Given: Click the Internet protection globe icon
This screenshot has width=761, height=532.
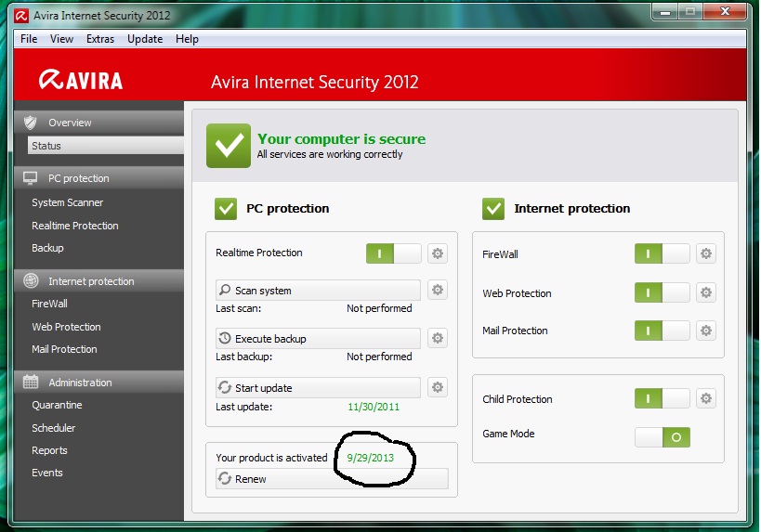Looking at the screenshot, I should pyautogui.click(x=31, y=280).
